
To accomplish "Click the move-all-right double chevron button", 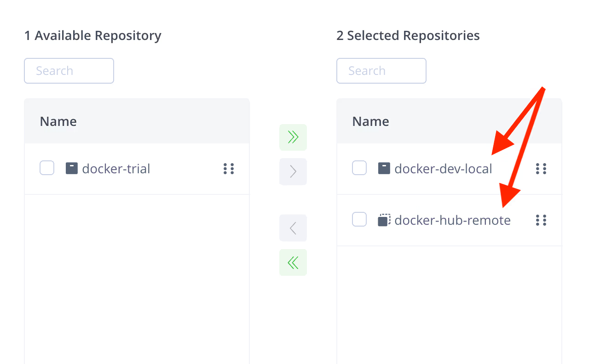I will [293, 137].
